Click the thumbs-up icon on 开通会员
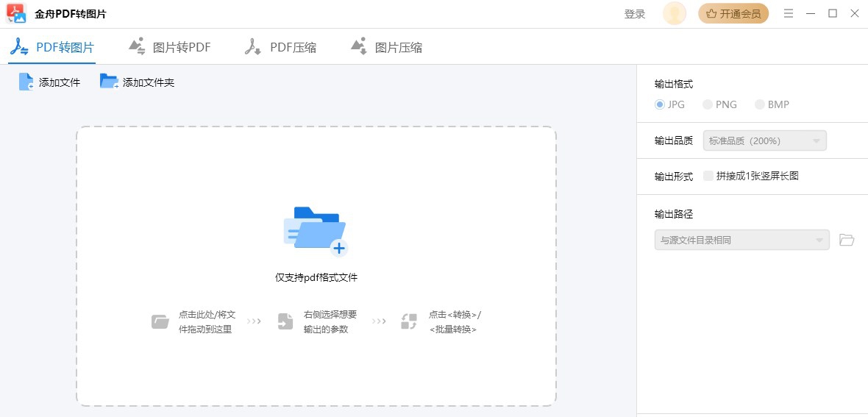Screen dimensions: 868x417 coord(711,14)
